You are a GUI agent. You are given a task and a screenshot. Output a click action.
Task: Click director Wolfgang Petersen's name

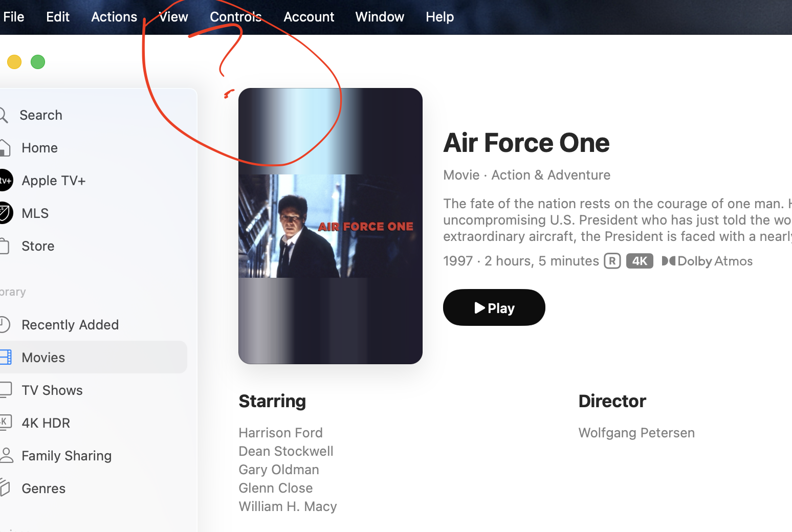636,433
